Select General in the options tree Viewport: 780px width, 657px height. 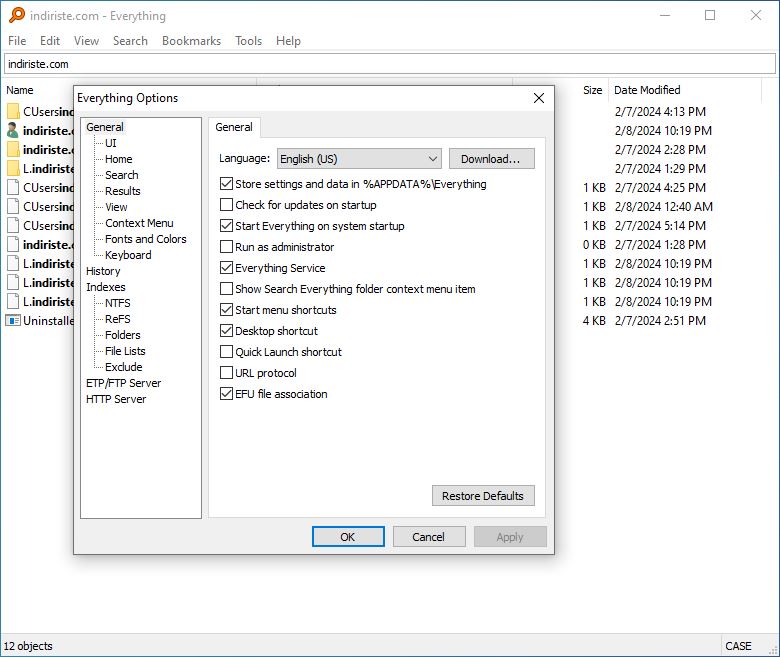104,127
